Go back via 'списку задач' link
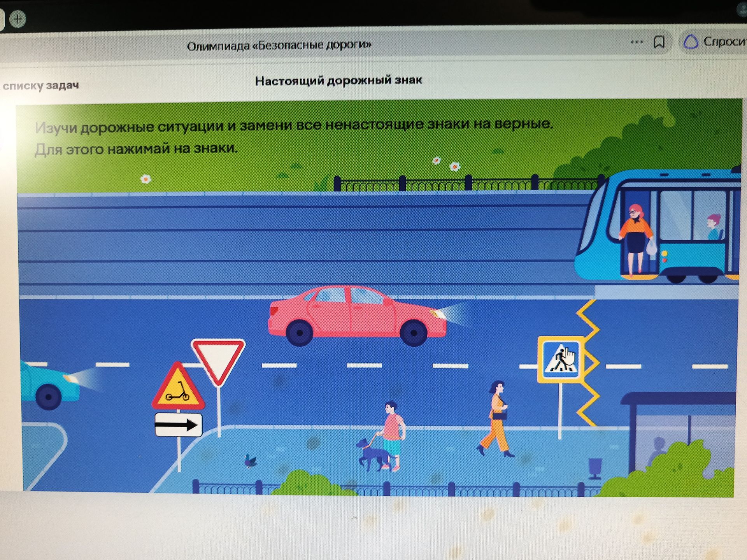Viewport: 747px width, 560px height. click(x=40, y=85)
